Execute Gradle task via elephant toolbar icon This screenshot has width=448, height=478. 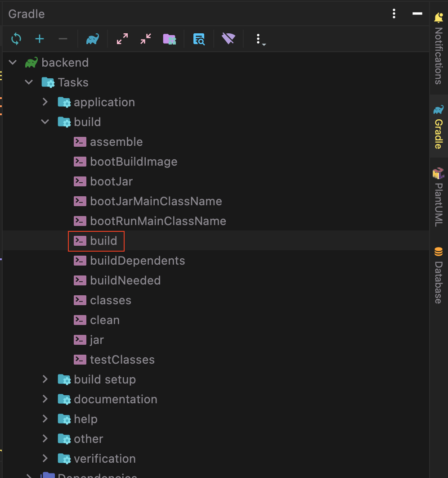click(93, 39)
